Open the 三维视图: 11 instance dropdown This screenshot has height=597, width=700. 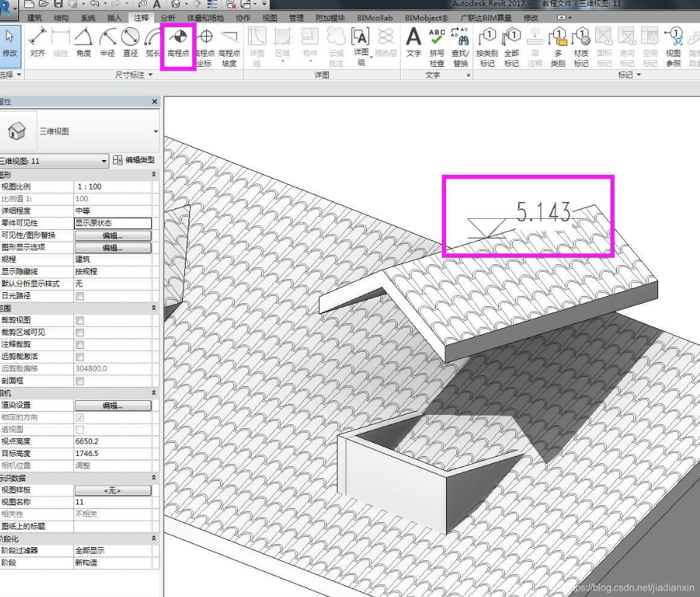click(x=103, y=160)
